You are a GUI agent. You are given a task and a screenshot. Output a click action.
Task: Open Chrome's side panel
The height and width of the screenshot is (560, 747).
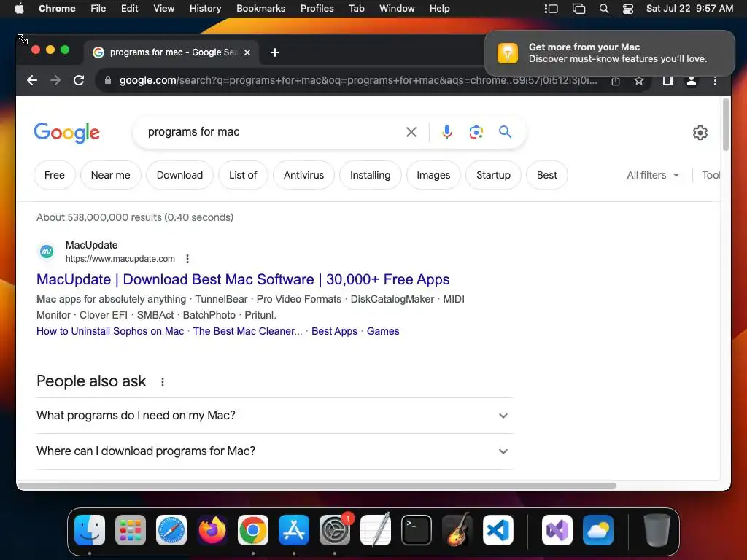coord(668,81)
